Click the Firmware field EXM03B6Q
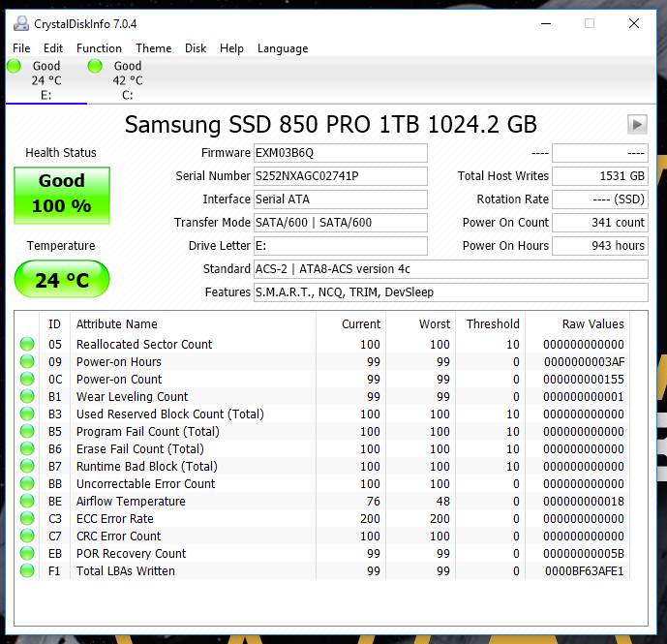 [341, 153]
